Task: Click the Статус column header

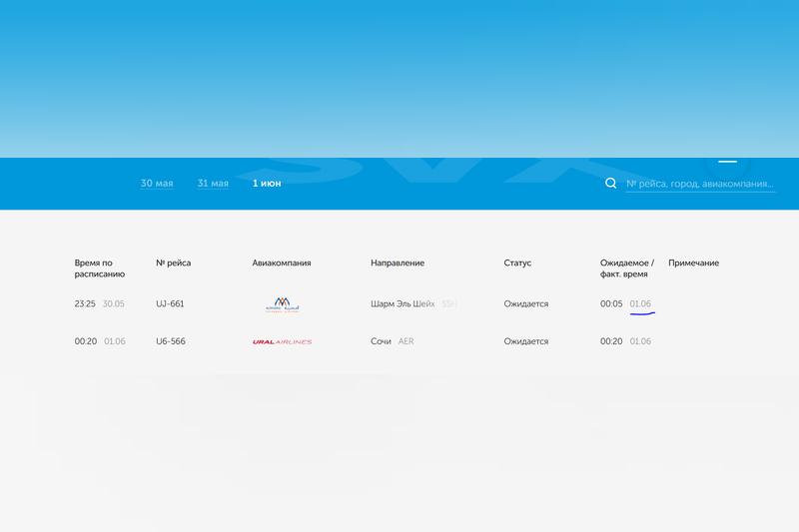Action: [517, 263]
